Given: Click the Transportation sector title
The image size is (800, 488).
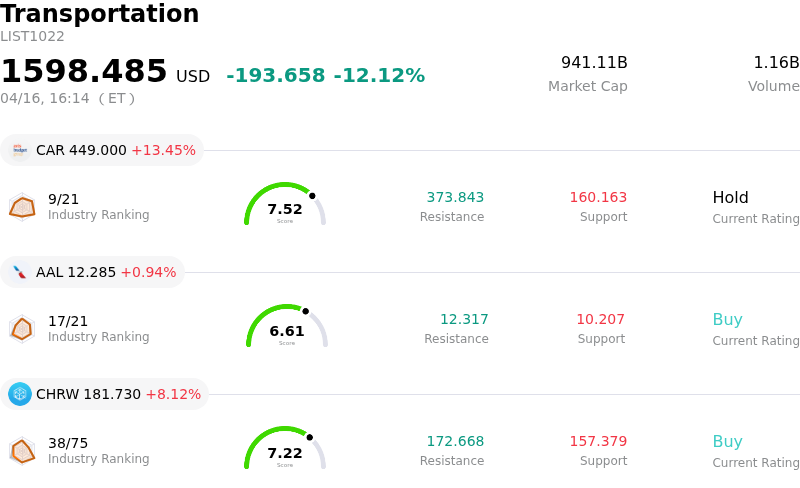Looking at the screenshot, I should coord(100,14).
